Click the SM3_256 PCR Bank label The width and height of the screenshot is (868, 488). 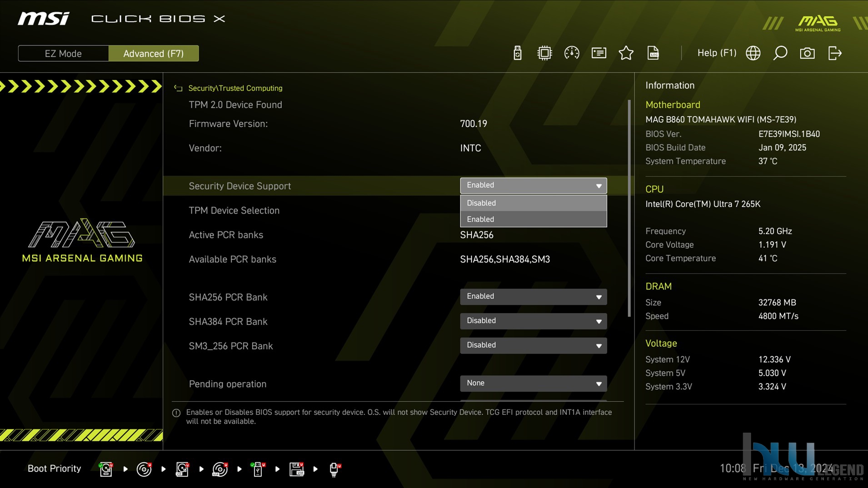point(231,346)
